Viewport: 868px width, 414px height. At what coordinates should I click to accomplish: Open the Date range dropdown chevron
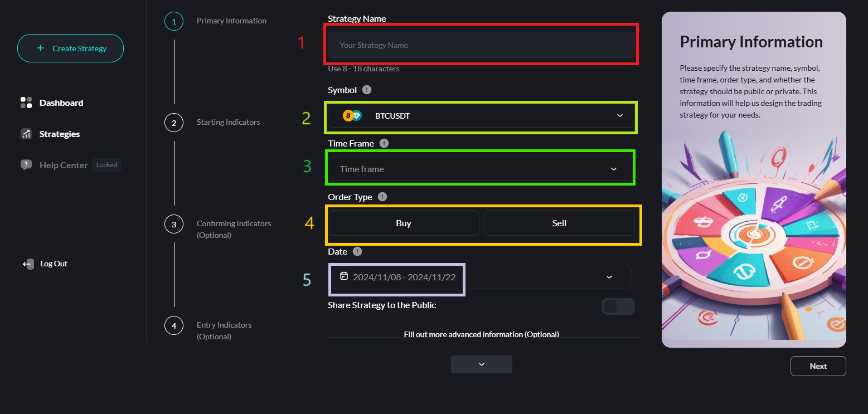[609, 277]
